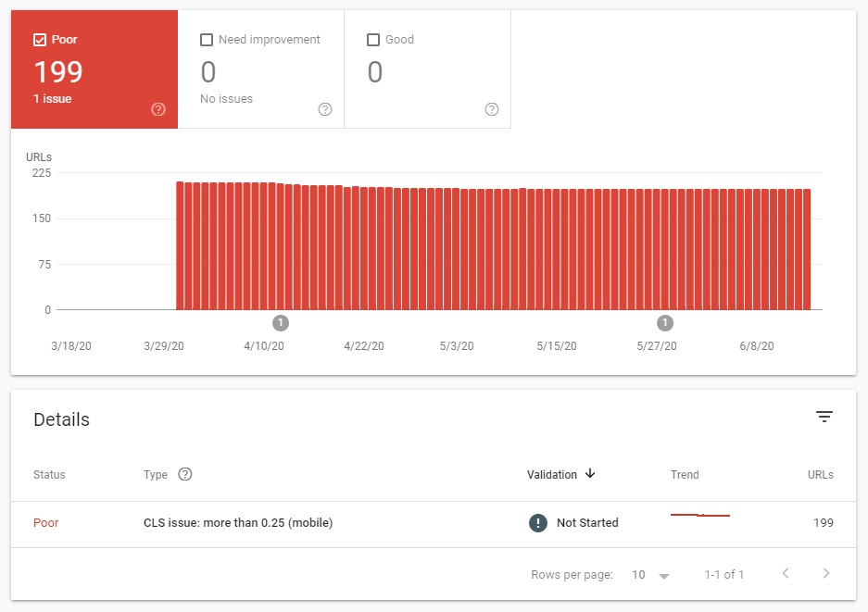This screenshot has width=868, height=612.
Task: Sort by Validation column arrow
Action: 590,474
